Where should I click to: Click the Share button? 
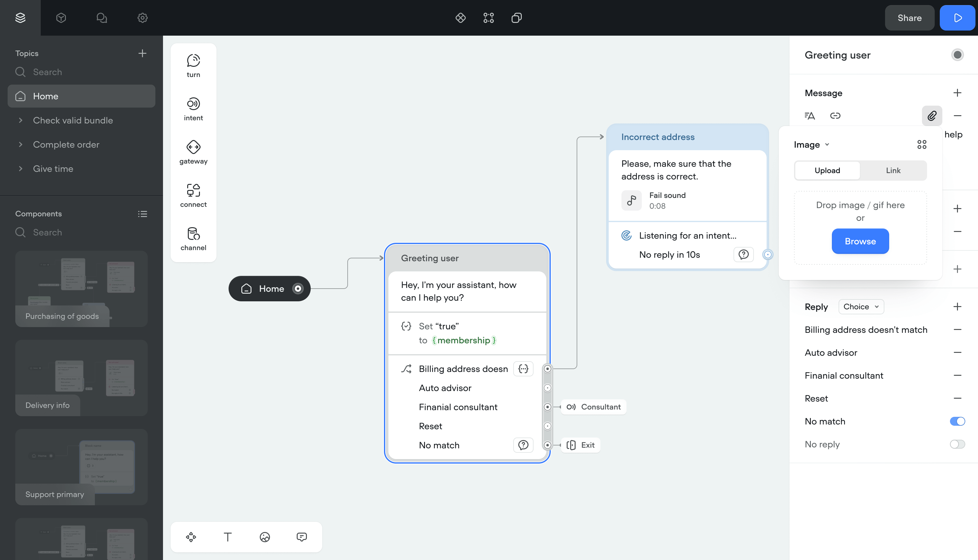(x=909, y=18)
